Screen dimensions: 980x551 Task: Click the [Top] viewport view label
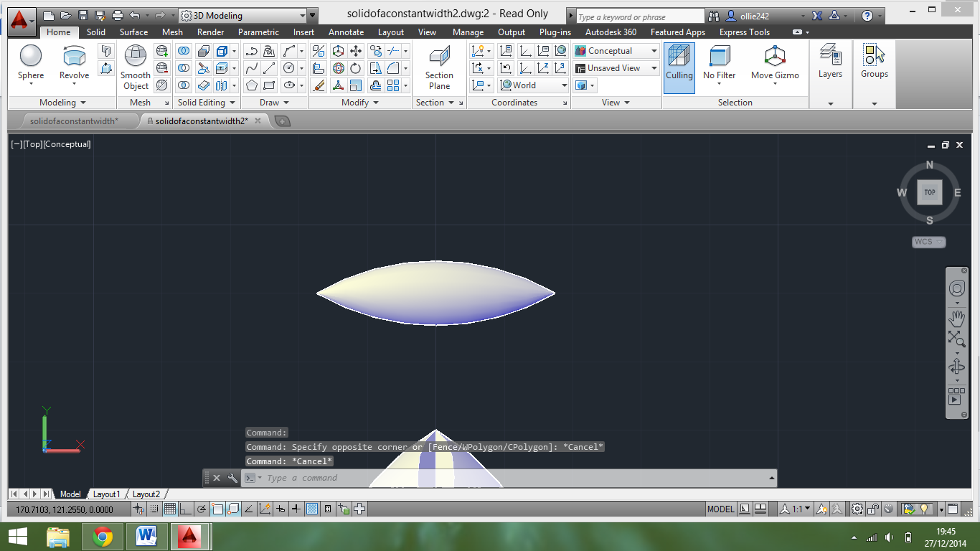32,144
